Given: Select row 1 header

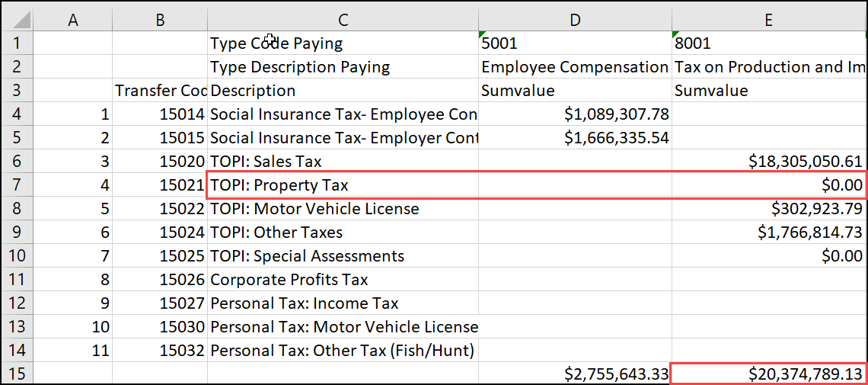Looking at the screenshot, I should click(x=17, y=43).
